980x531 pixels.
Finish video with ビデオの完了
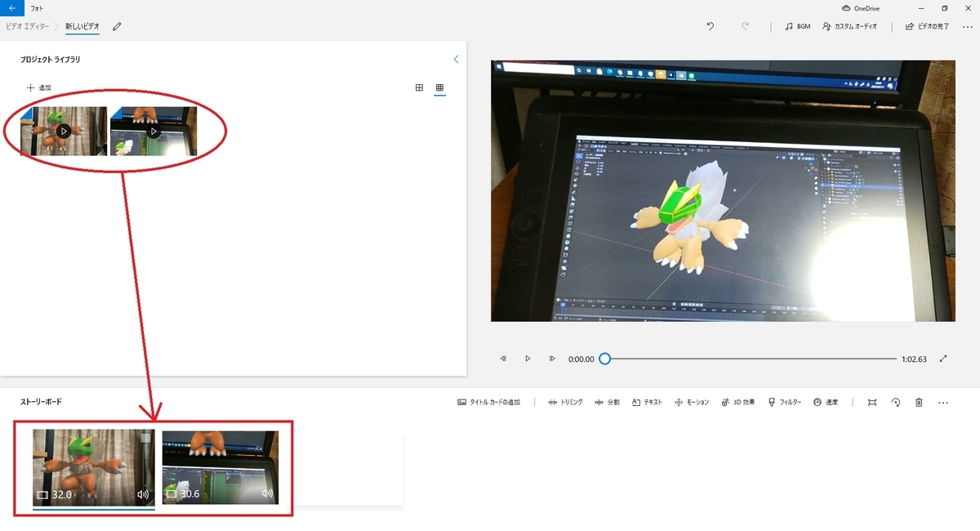pyautogui.click(x=927, y=26)
